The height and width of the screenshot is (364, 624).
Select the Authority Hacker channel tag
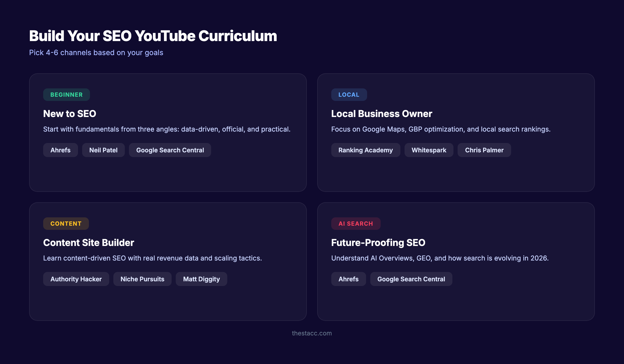point(76,279)
